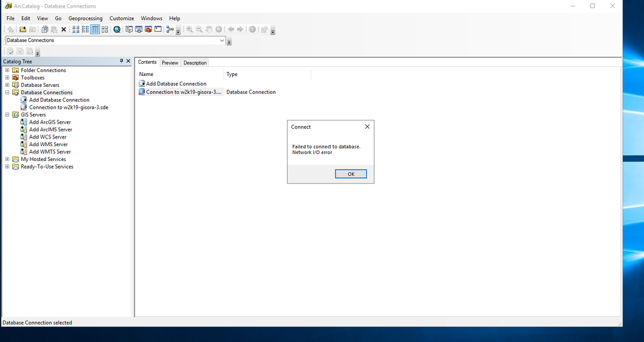Switch to the Preview tab
The width and height of the screenshot is (644, 342).
(170, 63)
